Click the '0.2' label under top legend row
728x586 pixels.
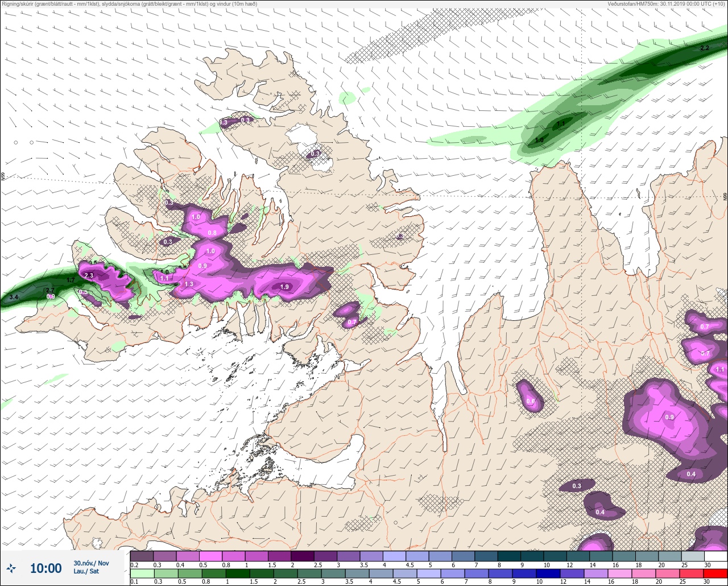[135, 565]
